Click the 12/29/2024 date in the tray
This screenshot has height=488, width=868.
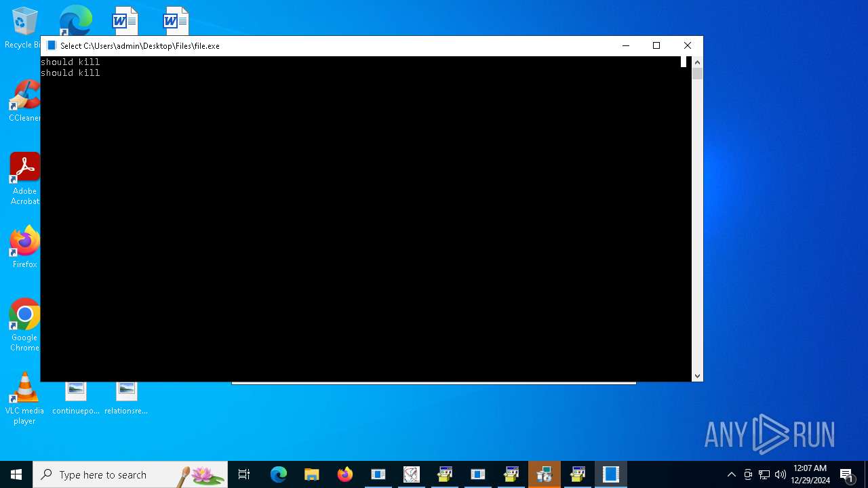(810, 481)
